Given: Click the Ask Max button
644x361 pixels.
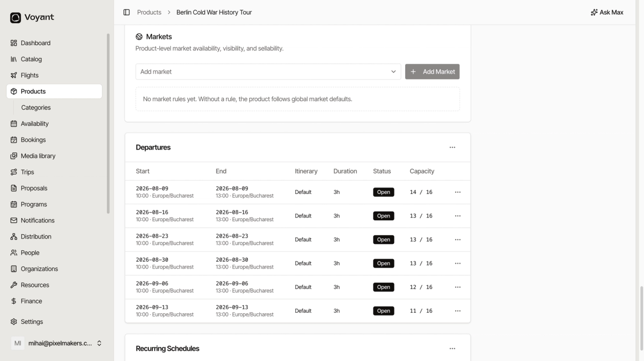Looking at the screenshot, I should click(x=607, y=12).
